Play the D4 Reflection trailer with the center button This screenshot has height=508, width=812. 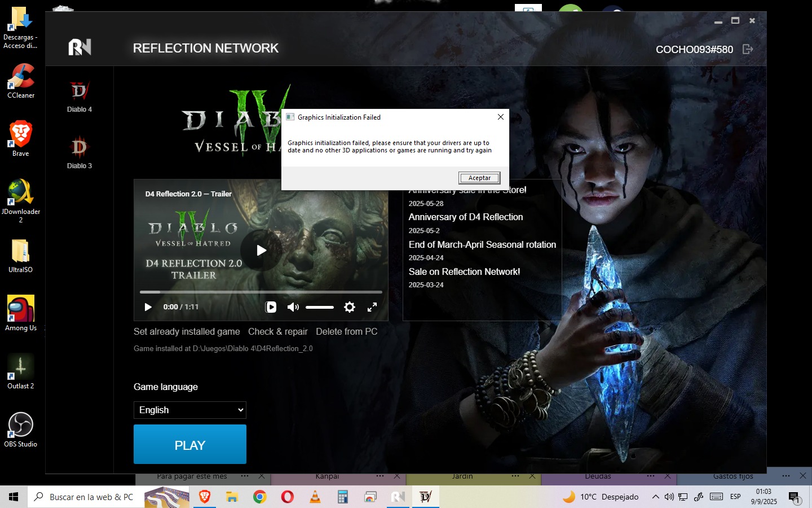click(261, 250)
